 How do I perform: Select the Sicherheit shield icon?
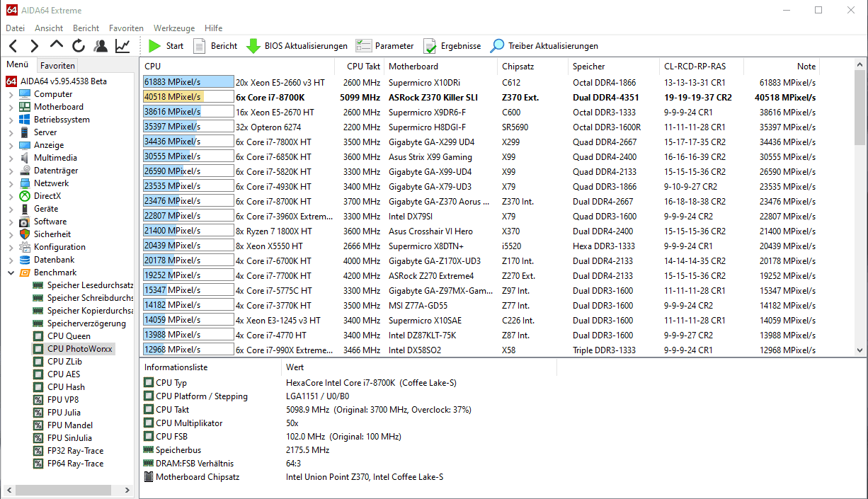(x=25, y=234)
